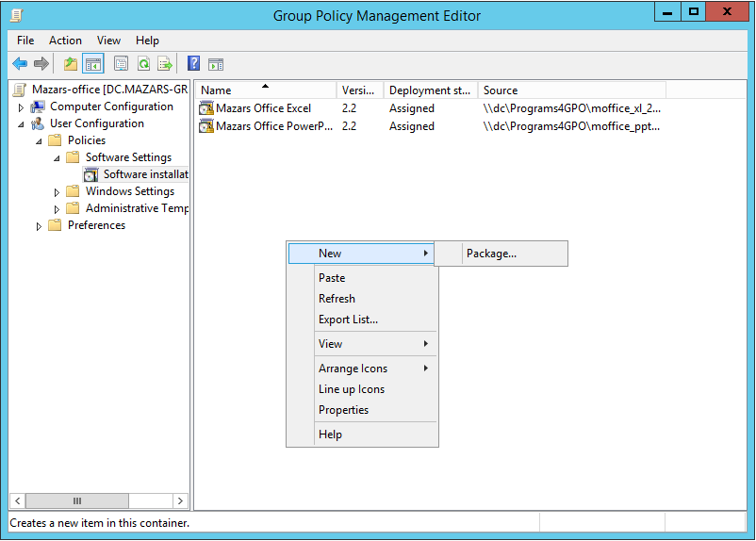Click the Forward arrow toolbar icon
This screenshot has width=756, height=541.
click(x=41, y=64)
